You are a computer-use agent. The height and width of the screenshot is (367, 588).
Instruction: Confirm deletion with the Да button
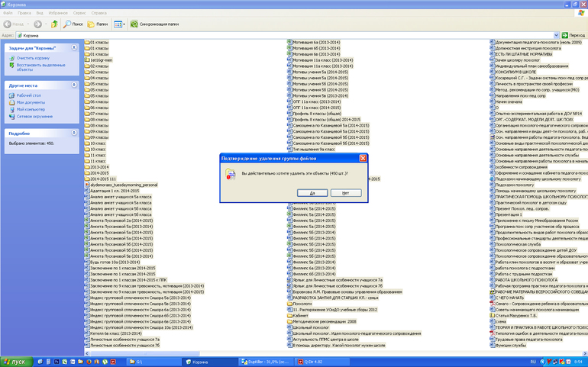point(313,193)
